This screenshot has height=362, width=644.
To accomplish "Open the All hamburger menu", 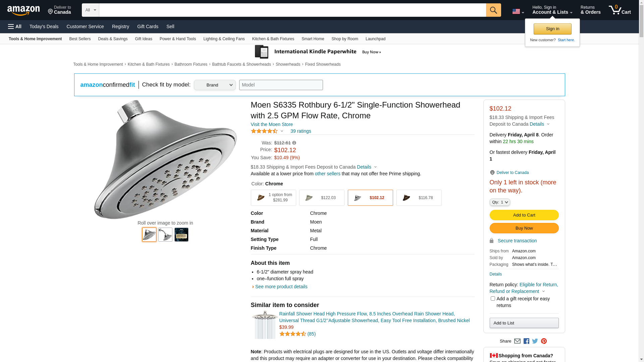I will pyautogui.click(x=15, y=26).
